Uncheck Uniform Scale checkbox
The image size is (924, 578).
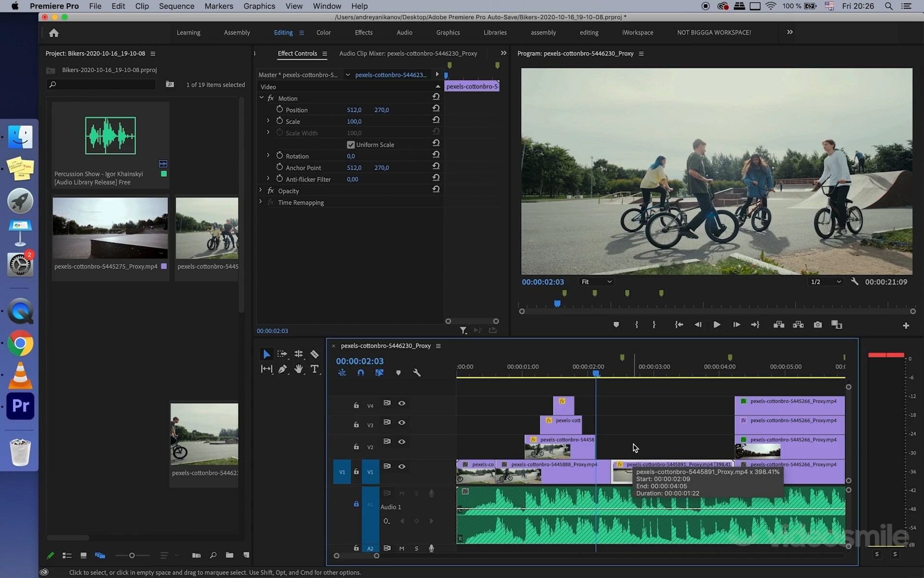pos(350,144)
